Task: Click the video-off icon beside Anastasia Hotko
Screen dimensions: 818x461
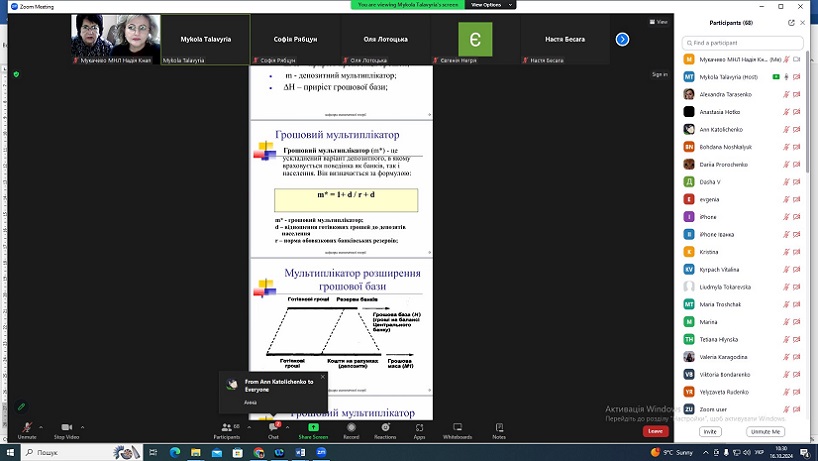Action: coord(797,112)
